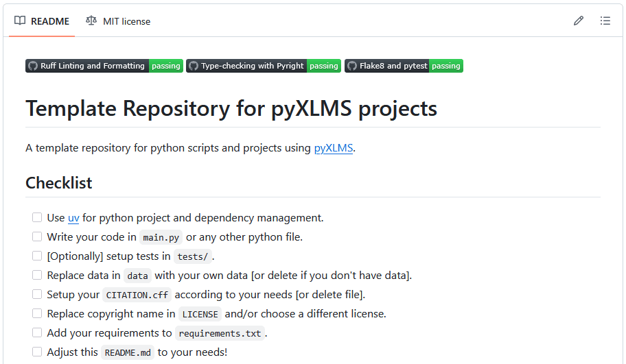Toggle the 'setup tests in tests/' checkbox
The height and width of the screenshot is (364, 626).
(x=37, y=256)
